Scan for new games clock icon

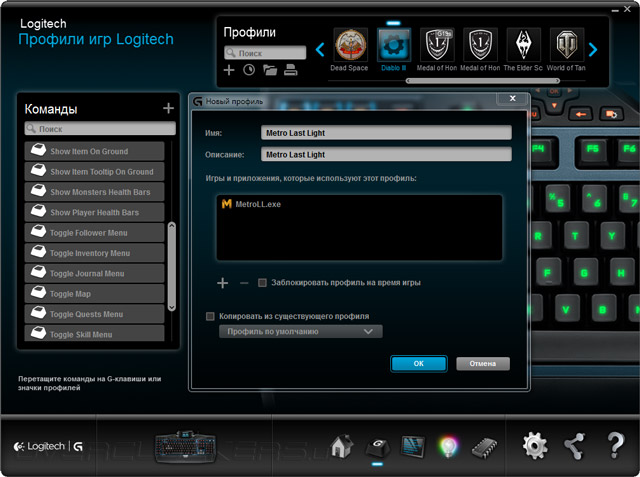pos(249,70)
